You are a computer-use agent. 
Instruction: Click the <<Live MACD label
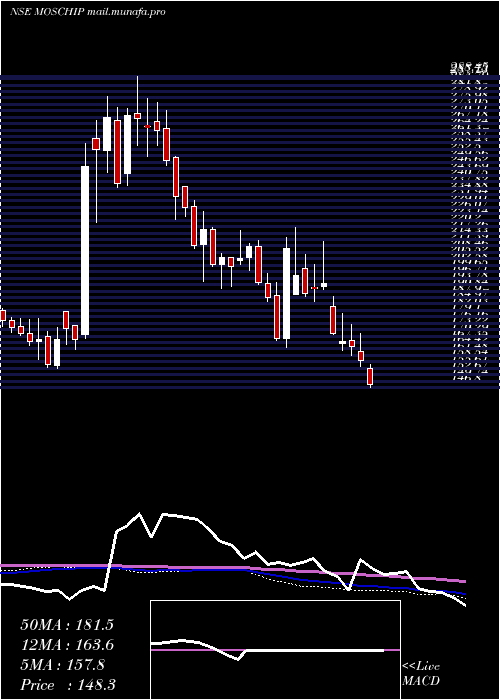[421, 673]
